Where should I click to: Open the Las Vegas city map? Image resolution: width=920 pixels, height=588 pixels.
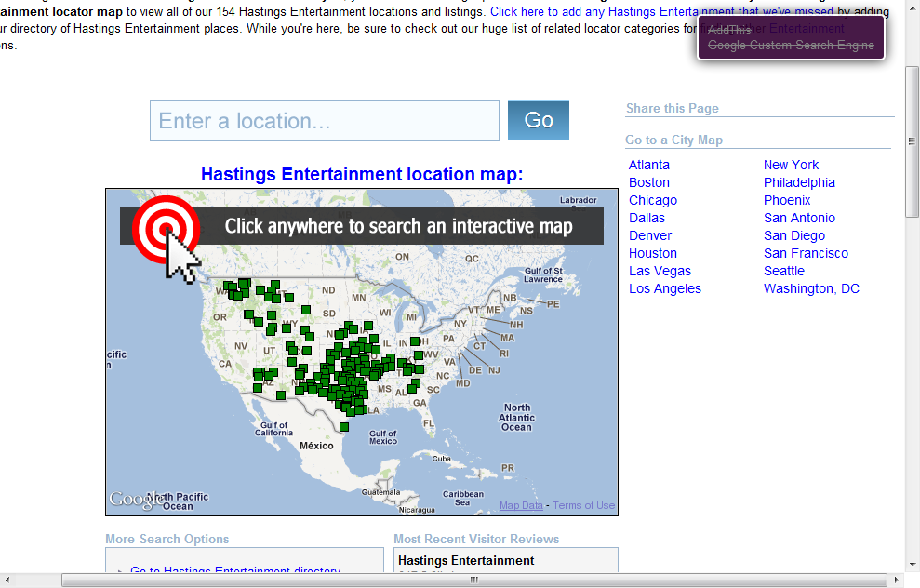coord(660,271)
